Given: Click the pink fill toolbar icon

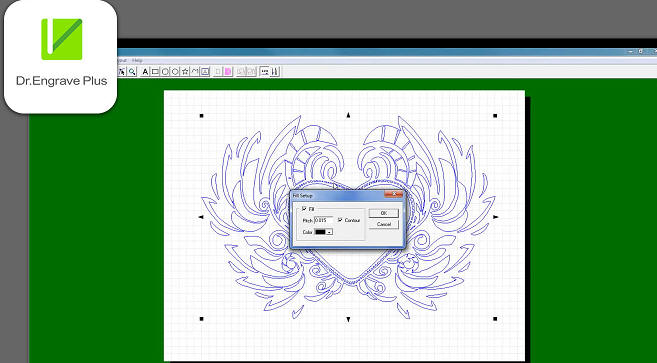Looking at the screenshot, I should (228, 72).
